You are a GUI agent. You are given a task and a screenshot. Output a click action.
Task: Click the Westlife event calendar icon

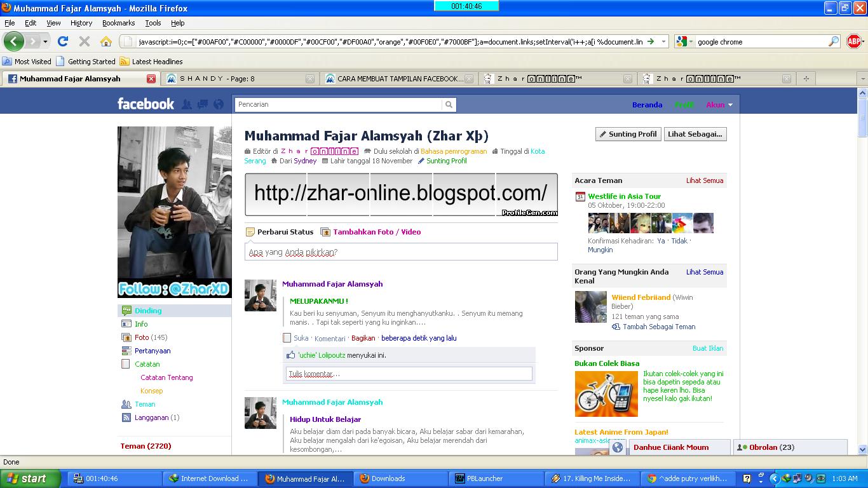tap(580, 197)
